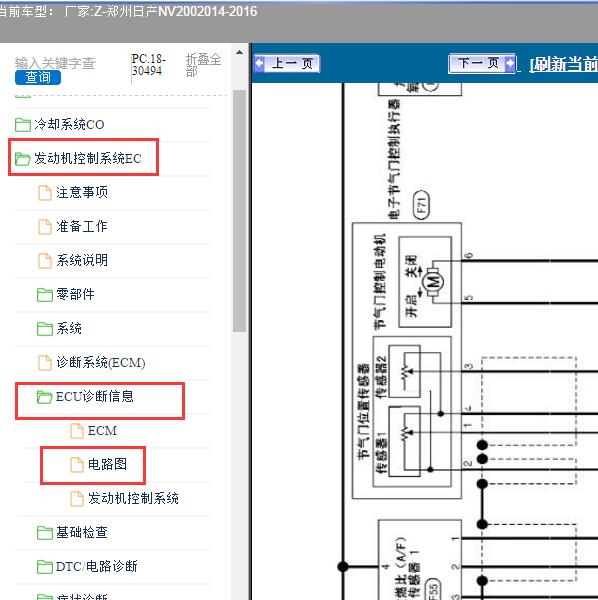Image resolution: width=598 pixels, height=600 pixels.
Task: Click the 查询 search button
Action: click(x=38, y=78)
